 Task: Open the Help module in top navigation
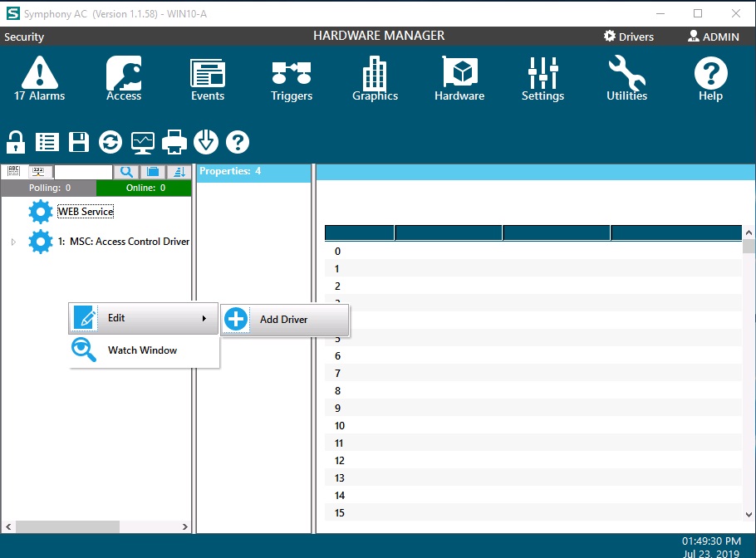tap(710, 78)
